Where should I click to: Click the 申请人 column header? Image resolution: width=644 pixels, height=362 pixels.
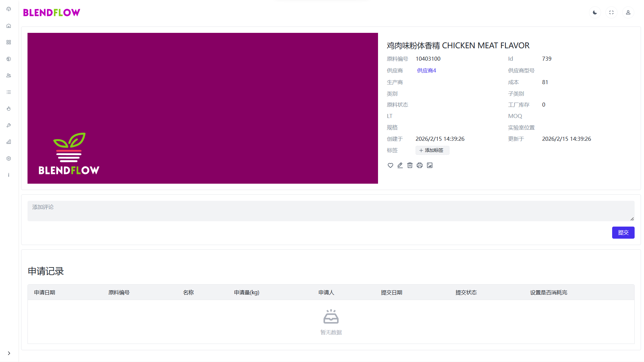point(326,293)
